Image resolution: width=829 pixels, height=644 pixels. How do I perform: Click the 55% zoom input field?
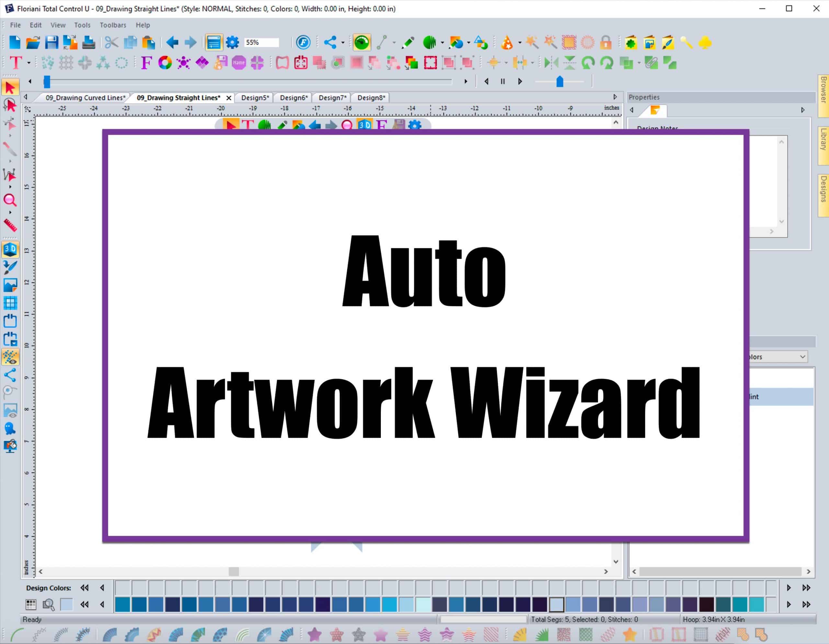coord(262,42)
